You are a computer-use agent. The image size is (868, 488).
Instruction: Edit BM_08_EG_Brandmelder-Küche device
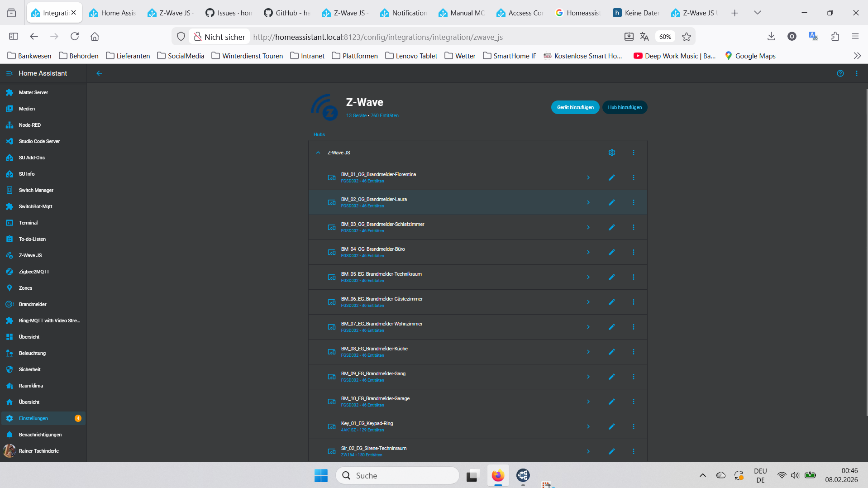(612, 352)
